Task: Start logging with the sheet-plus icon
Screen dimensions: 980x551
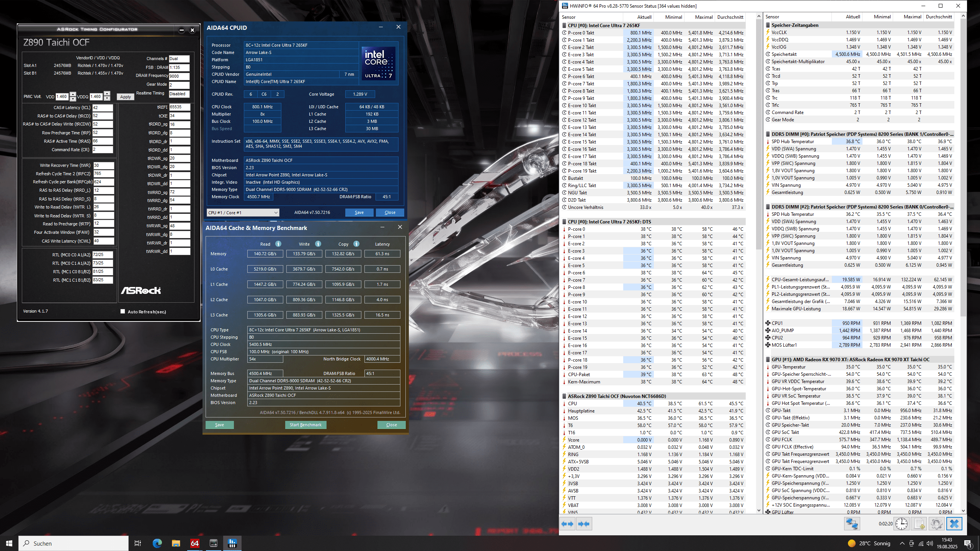Action: tap(919, 524)
